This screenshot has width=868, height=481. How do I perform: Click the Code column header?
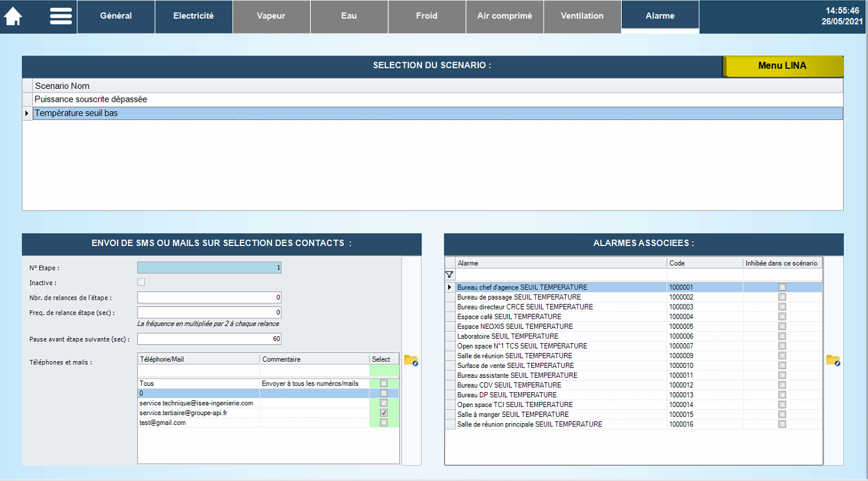pyautogui.click(x=705, y=263)
